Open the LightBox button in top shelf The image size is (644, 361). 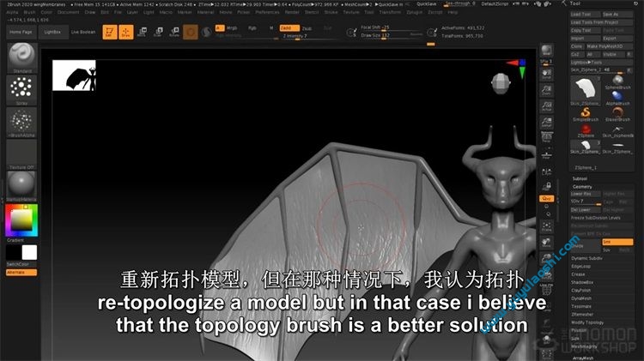tap(52, 32)
